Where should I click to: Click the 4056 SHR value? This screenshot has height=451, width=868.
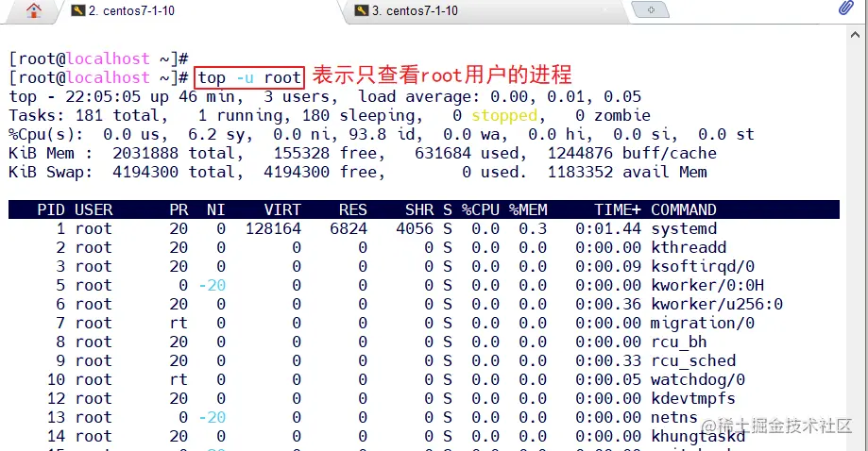(415, 228)
